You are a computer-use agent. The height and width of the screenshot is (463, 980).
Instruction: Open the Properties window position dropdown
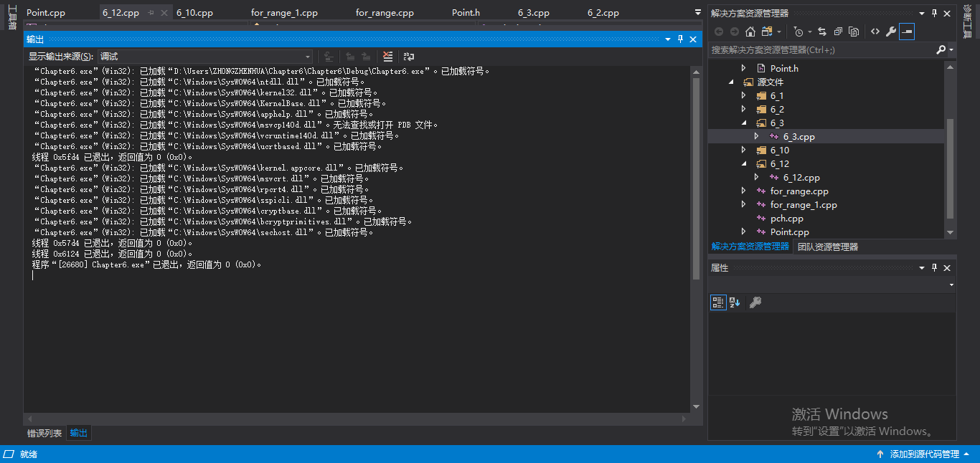921,267
